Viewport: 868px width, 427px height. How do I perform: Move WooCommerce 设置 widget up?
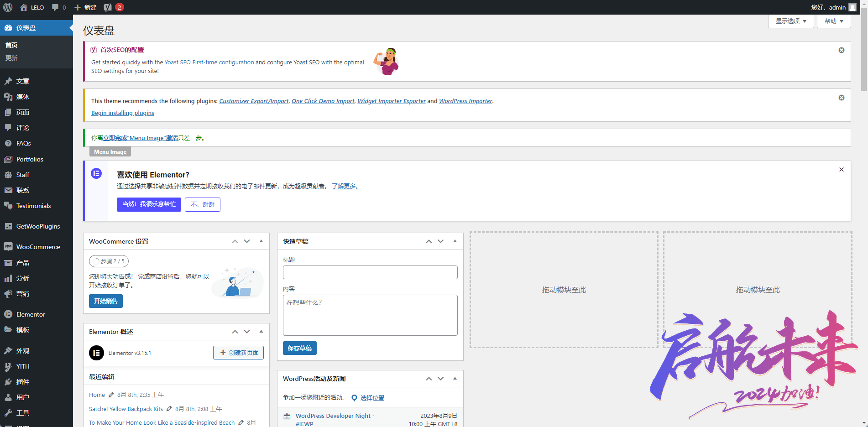click(x=235, y=241)
